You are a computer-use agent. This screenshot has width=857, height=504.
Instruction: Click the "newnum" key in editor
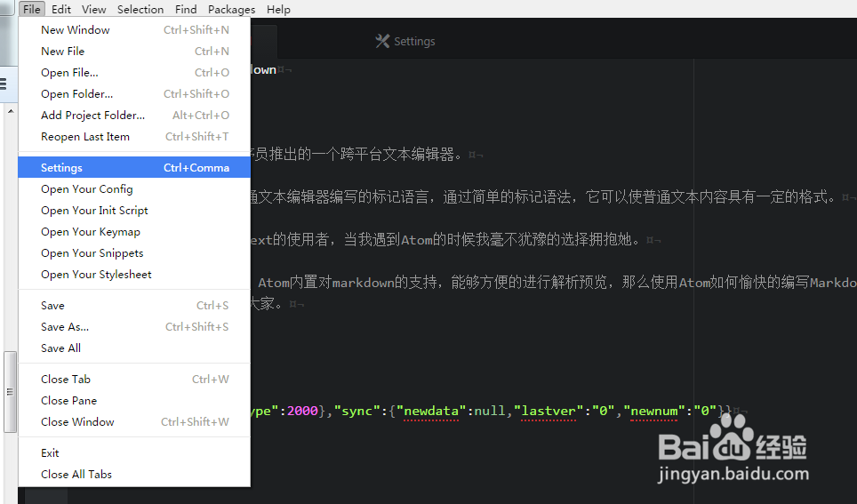coord(654,411)
